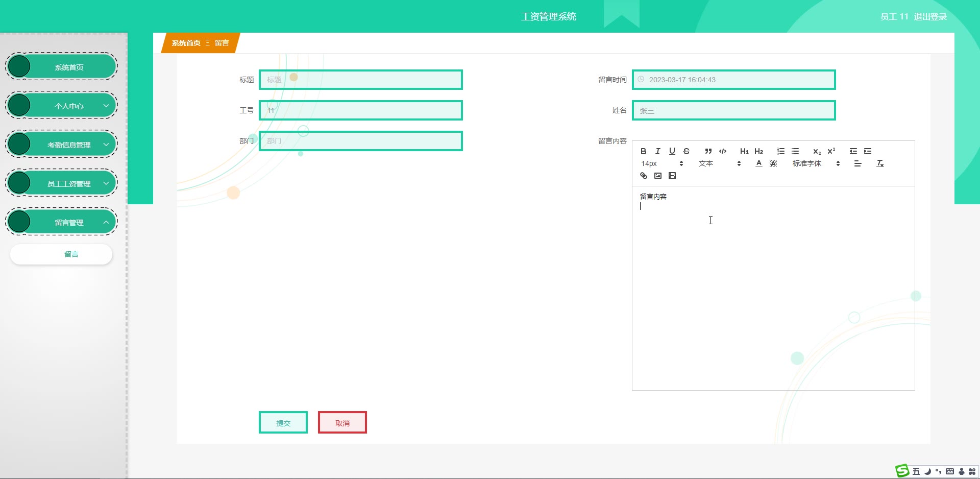Switch the Wubi input mode indicator
This screenshot has height=479, width=980.
click(916, 471)
